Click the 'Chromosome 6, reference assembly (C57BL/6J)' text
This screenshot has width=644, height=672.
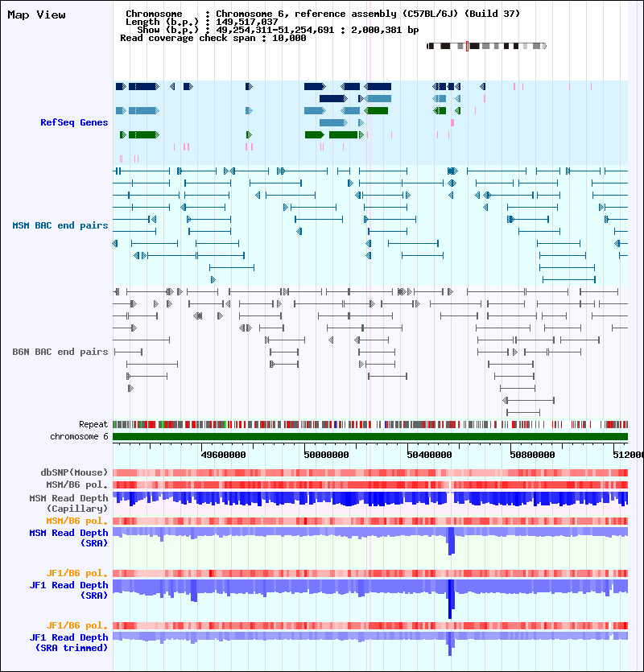click(x=339, y=14)
